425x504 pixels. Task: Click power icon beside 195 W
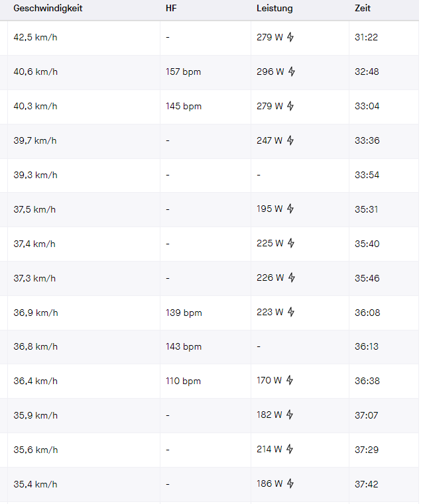pyautogui.click(x=290, y=208)
